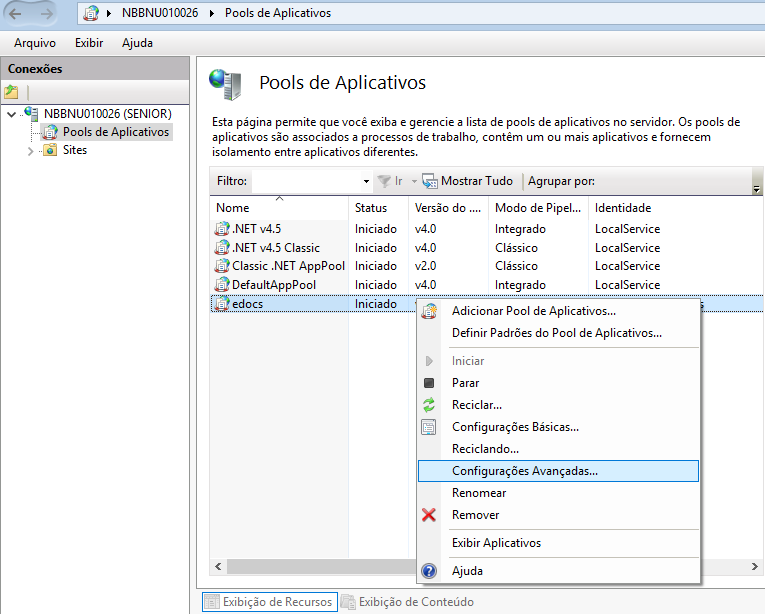Click the .NET v4.5 pool icon
The height and width of the screenshot is (615, 765).
222,228
